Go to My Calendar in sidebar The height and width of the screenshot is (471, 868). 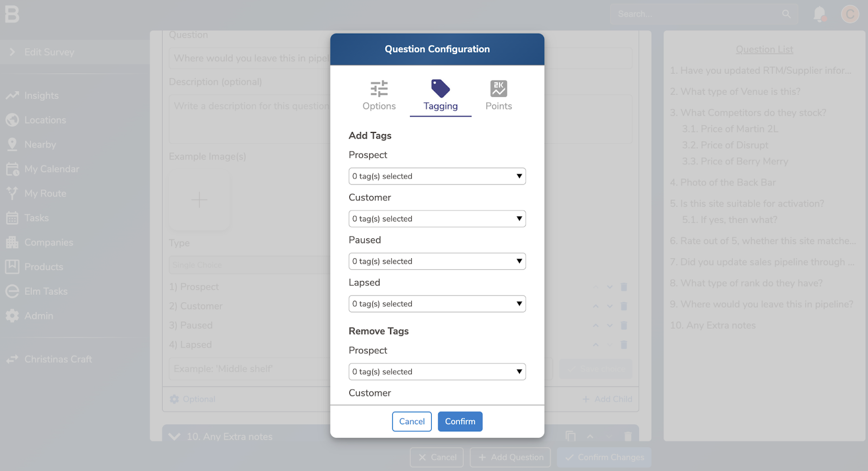(52, 169)
